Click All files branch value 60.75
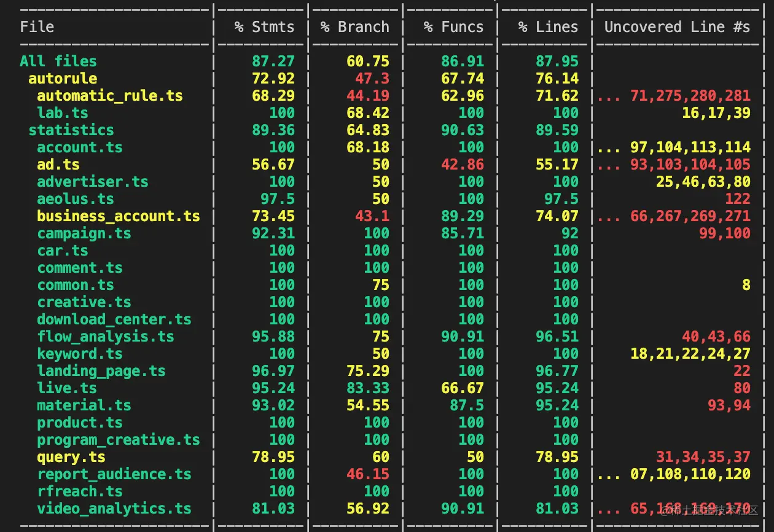Viewport: 774px width, 532px height. click(x=368, y=61)
